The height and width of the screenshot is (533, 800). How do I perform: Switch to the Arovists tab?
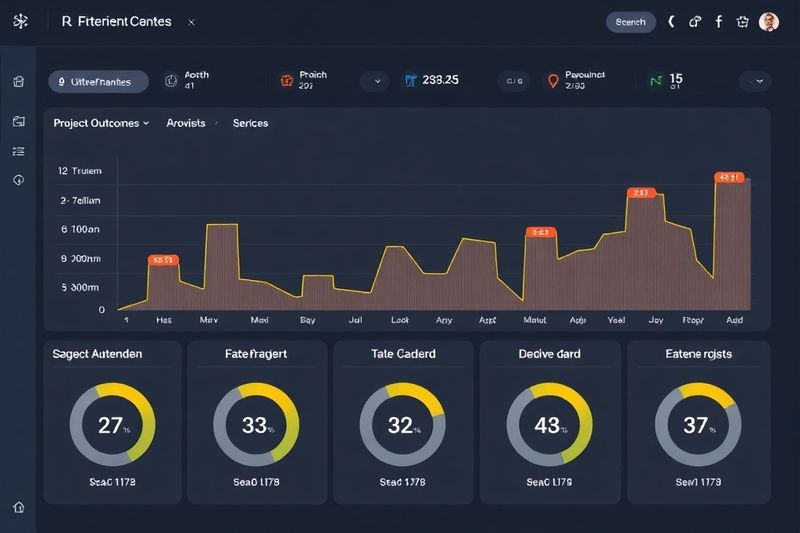pyautogui.click(x=186, y=123)
